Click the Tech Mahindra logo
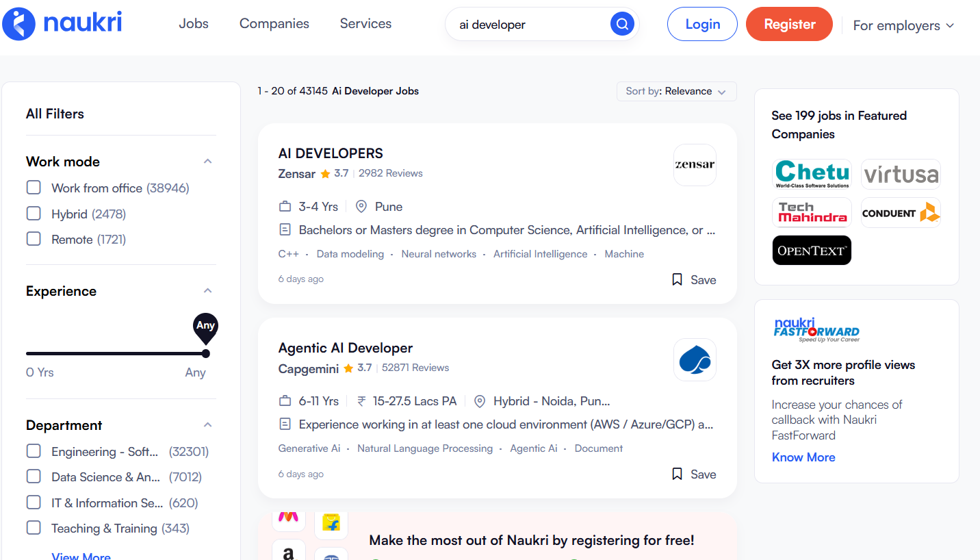The width and height of the screenshot is (980, 560). click(x=812, y=212)
